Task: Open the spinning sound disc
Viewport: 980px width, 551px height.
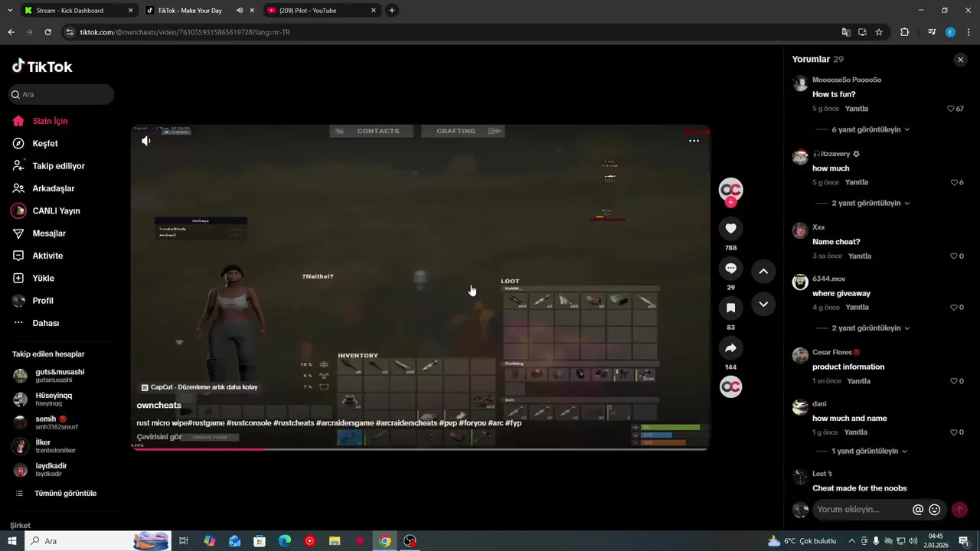Action: pyautogui.click(x=731, y=387)
